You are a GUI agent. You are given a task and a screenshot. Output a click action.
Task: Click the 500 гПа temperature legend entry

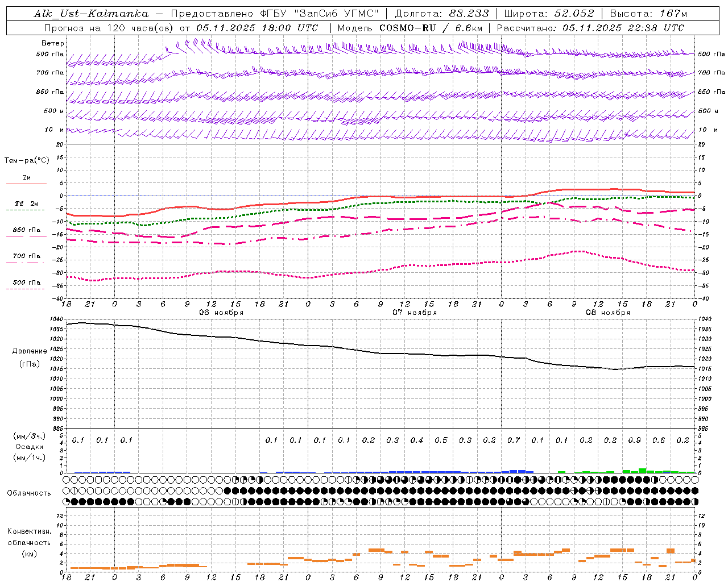pos(27,282)
